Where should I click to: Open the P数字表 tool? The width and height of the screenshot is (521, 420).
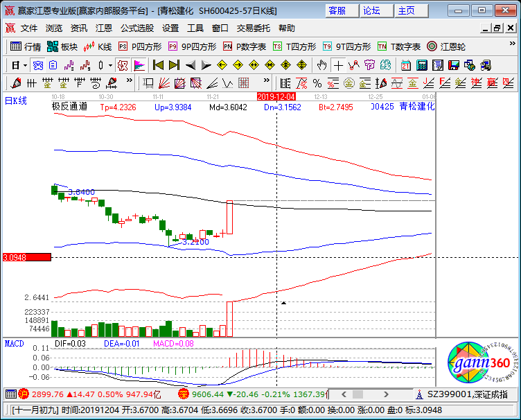click(245, 46)
